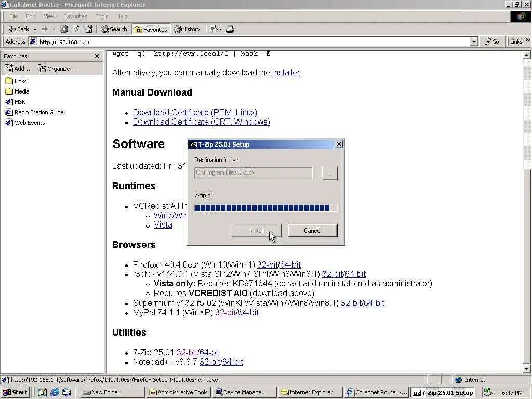Open the Tools menu
This screenshot has height=399, width=532.
(x=101, y=16)
